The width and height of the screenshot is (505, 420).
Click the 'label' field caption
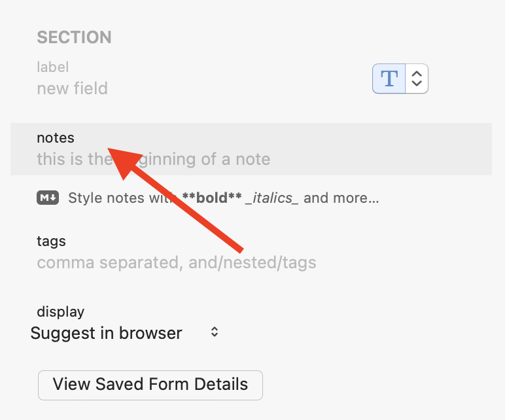[x=52, y=67]
